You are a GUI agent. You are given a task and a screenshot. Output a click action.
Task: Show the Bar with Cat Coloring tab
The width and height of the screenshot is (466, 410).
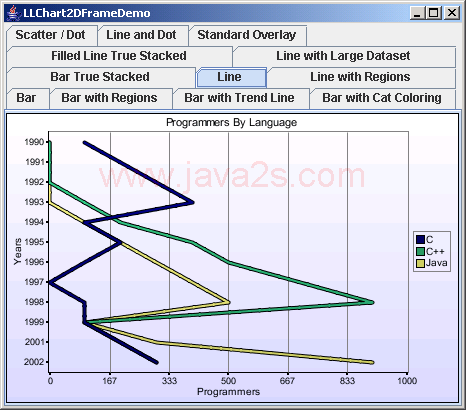382,98
